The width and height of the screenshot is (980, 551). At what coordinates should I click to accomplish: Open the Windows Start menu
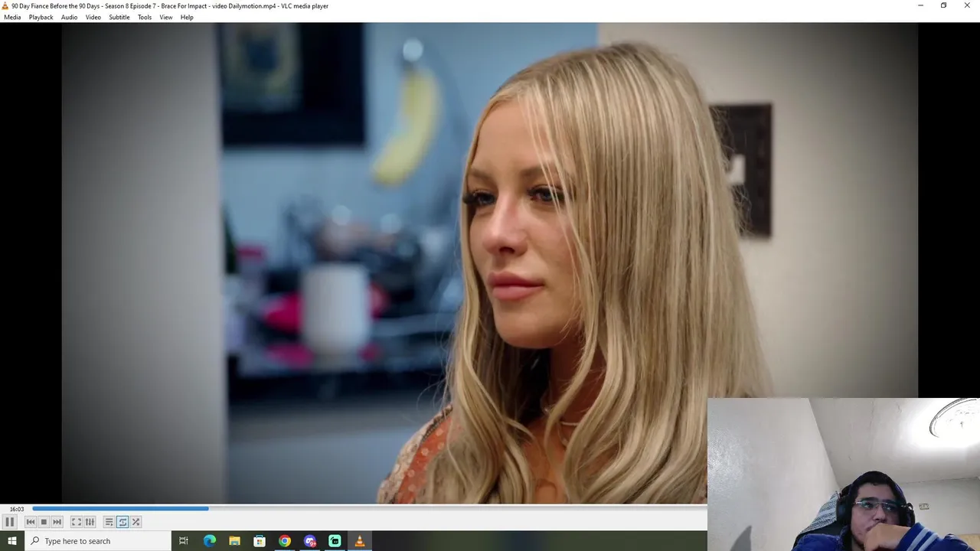tap(11, 541)
